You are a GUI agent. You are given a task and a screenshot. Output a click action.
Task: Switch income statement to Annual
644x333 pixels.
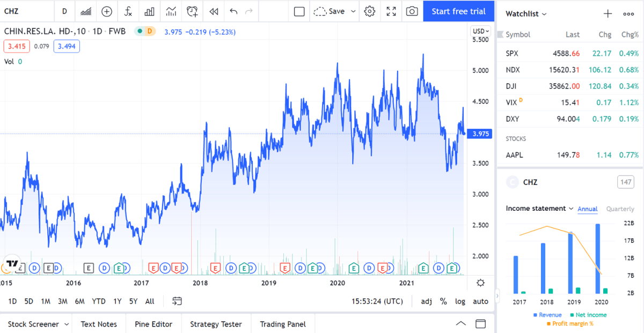pyautogui.click(x=588, y=209)
